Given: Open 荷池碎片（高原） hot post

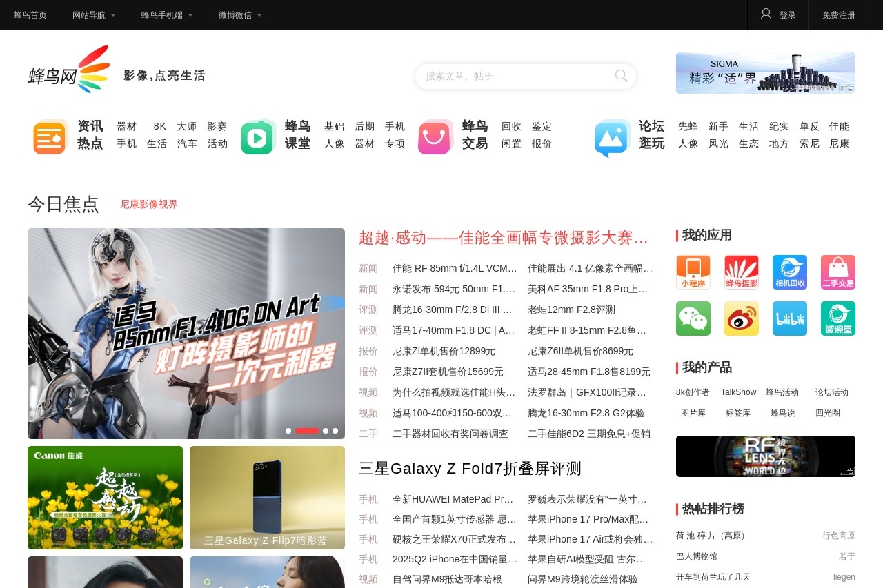Looking at the screenshot, I should (713, 536).
